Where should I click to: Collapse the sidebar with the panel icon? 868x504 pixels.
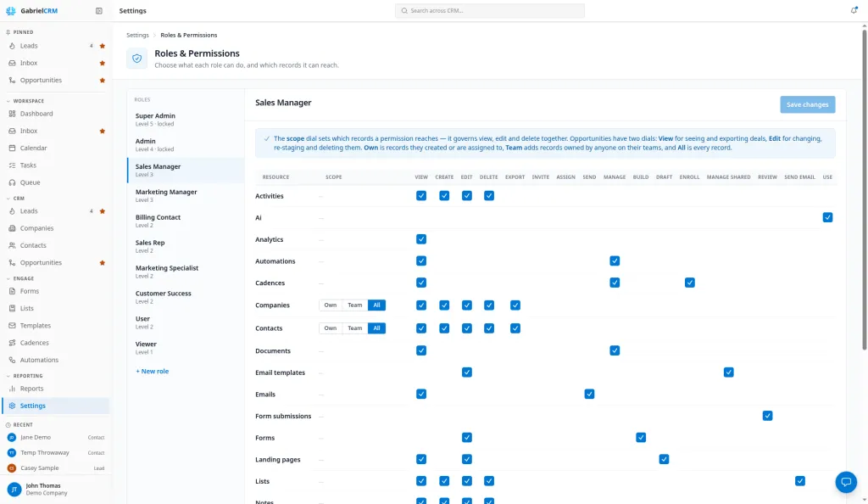click(98, 10)
